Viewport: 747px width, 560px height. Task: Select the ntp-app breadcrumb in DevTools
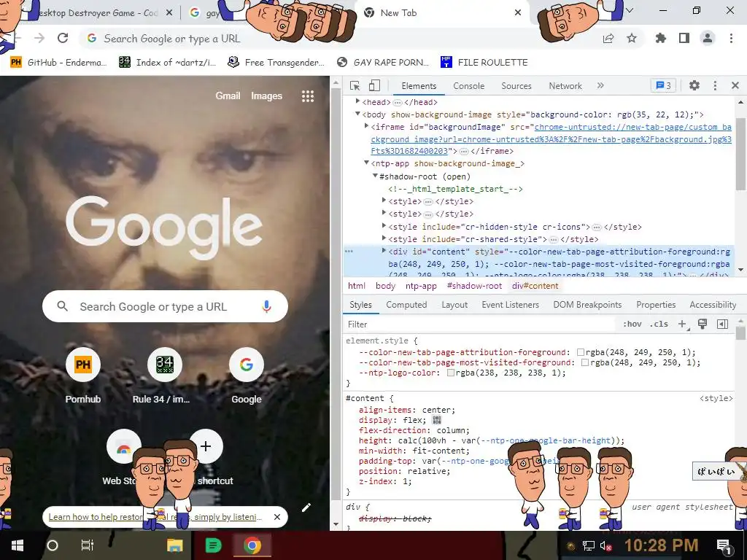[421, 286]
